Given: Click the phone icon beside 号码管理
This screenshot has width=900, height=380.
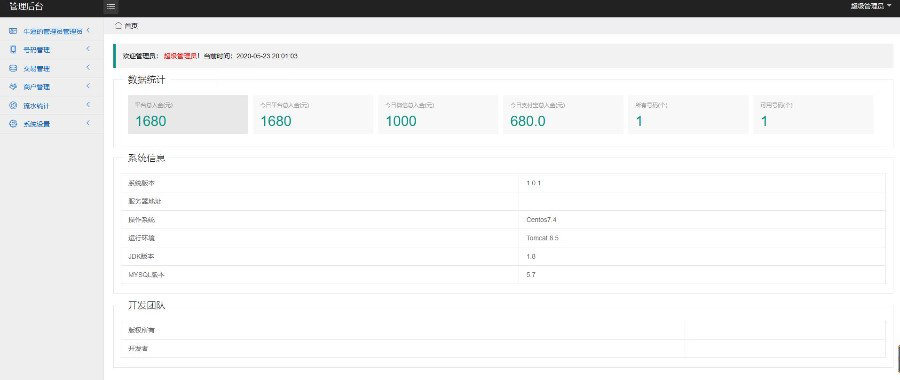Looking at the screenshot, I should pos(13,49).
